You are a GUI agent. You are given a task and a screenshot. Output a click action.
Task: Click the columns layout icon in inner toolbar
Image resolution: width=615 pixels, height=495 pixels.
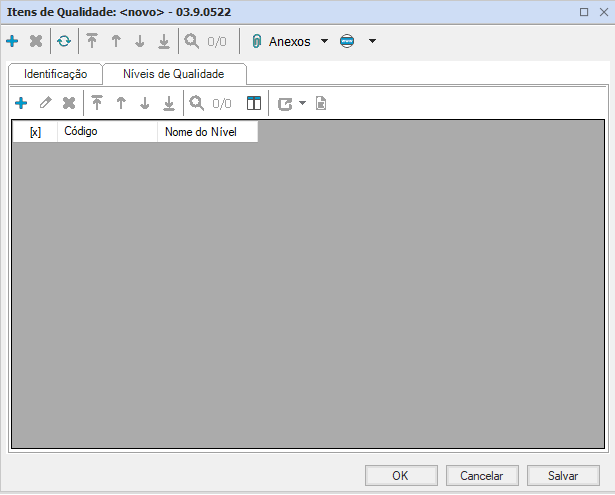tap(254, 103)
